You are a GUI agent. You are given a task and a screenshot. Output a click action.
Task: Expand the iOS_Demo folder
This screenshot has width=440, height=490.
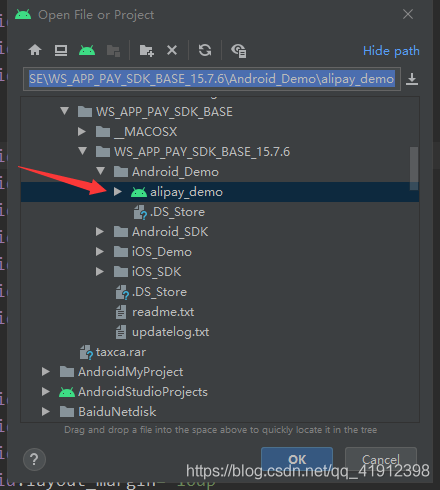coord(100,252)
